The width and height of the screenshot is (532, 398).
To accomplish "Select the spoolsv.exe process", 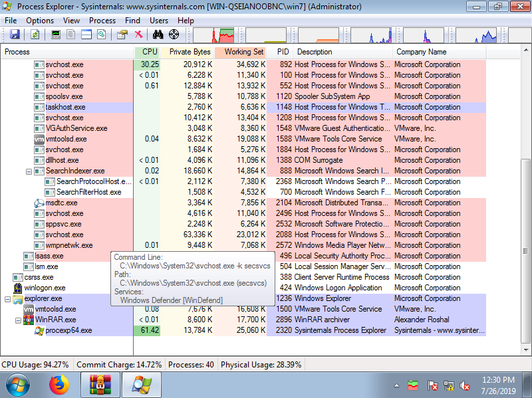I will (64, 96).
